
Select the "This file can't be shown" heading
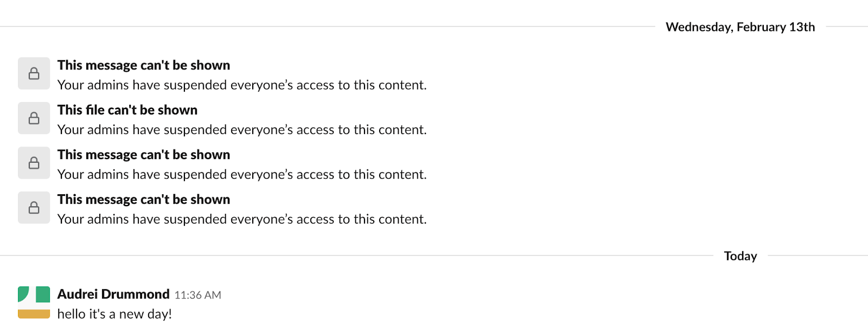[127, 110]
